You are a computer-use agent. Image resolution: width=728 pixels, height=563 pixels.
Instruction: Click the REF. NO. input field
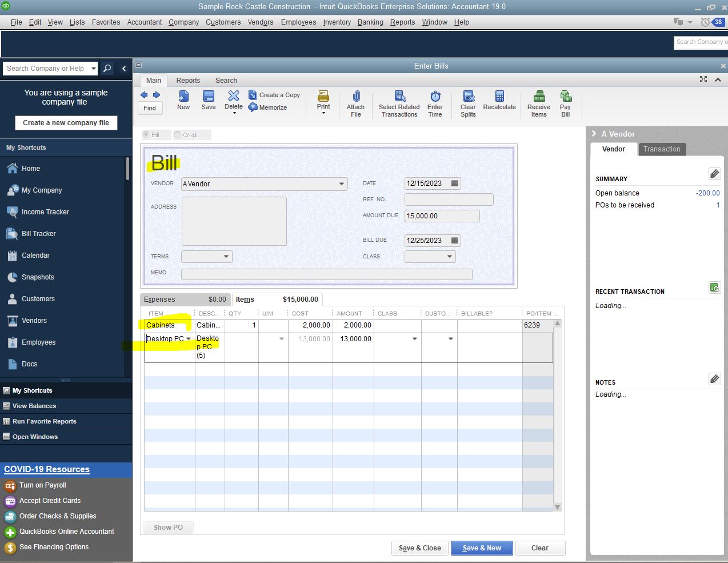point(449,199)
